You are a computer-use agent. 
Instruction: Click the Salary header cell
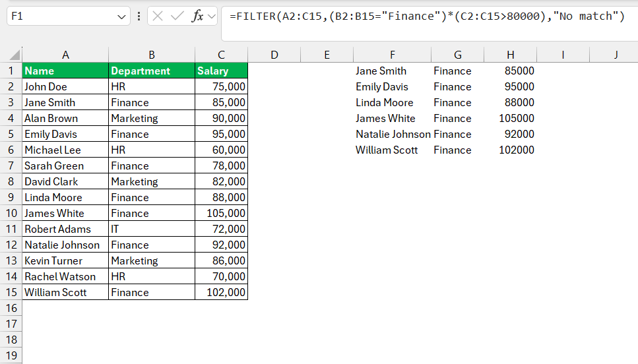point(221,71)
